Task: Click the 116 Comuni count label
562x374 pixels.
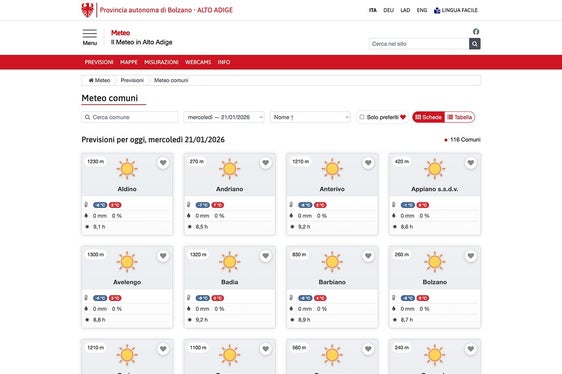Action: click(465, 140)
